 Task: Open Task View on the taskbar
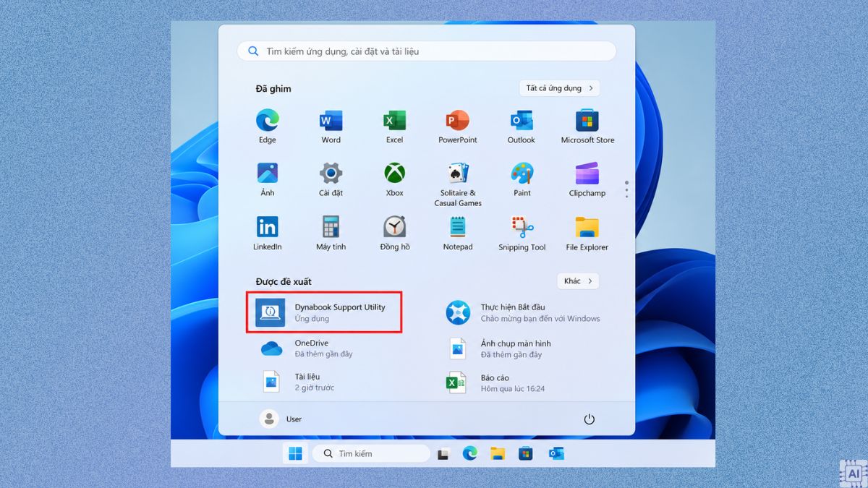pos(444,454)
